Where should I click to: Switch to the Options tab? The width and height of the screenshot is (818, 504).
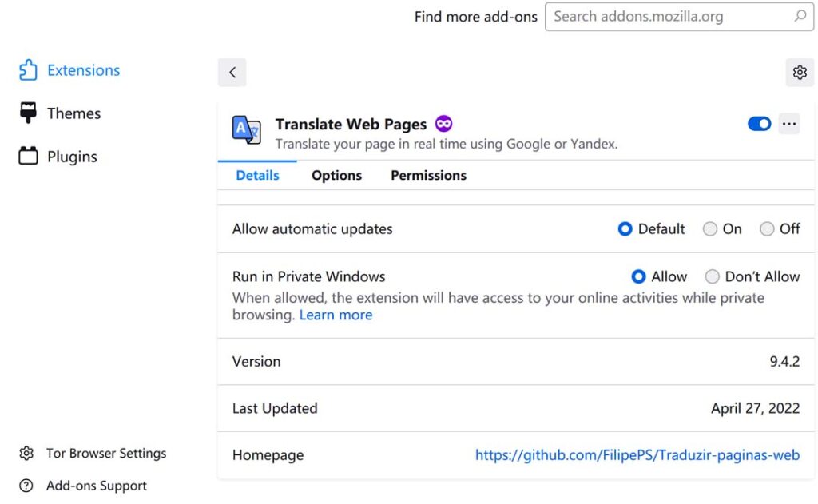[336, 175]
